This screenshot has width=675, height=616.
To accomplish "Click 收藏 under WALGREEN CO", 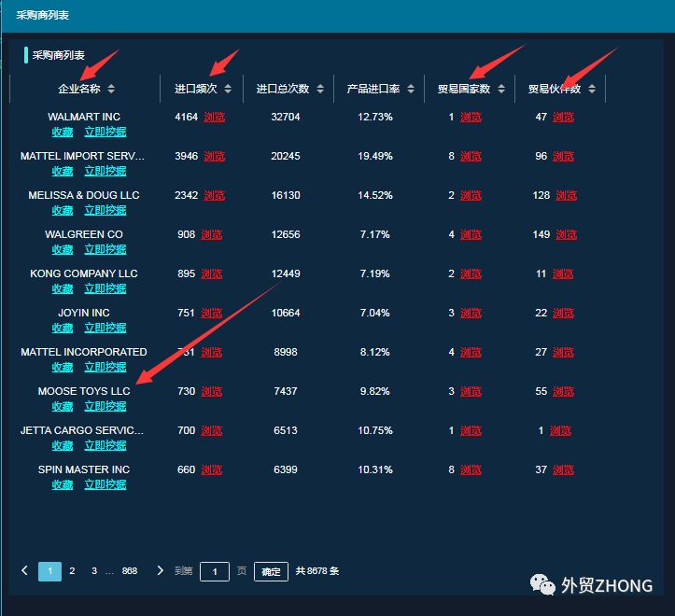I will tap(63, 250).
